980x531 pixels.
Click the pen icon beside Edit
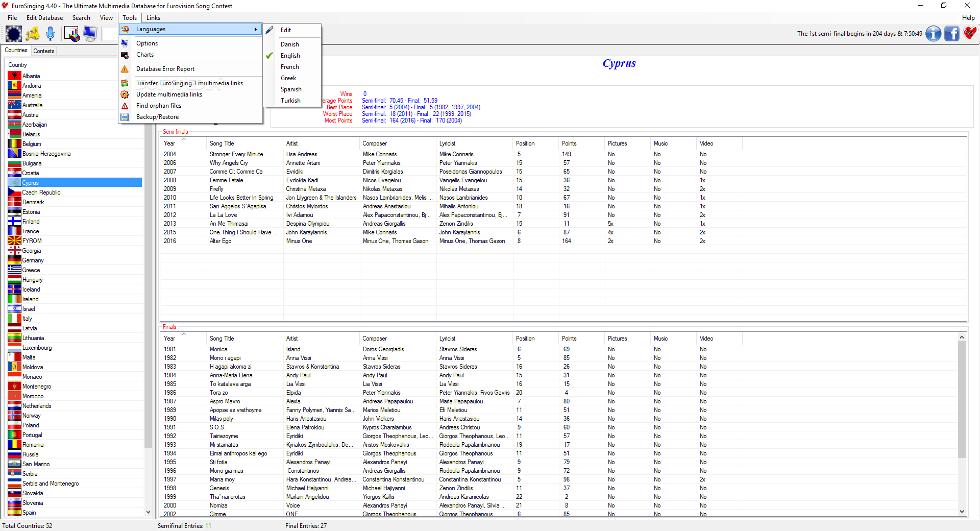tap(269, 30)
